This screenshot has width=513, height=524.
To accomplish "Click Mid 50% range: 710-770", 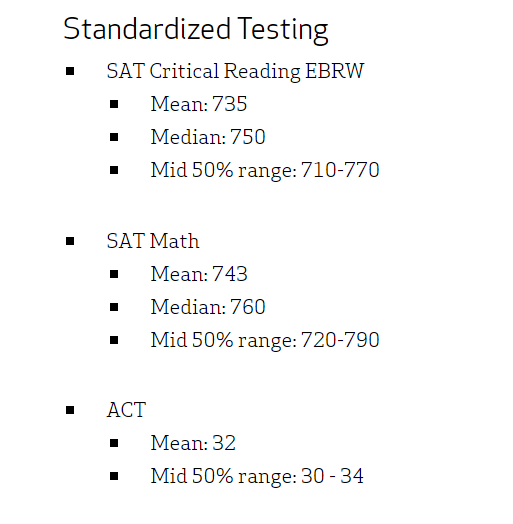I will 265,170.
